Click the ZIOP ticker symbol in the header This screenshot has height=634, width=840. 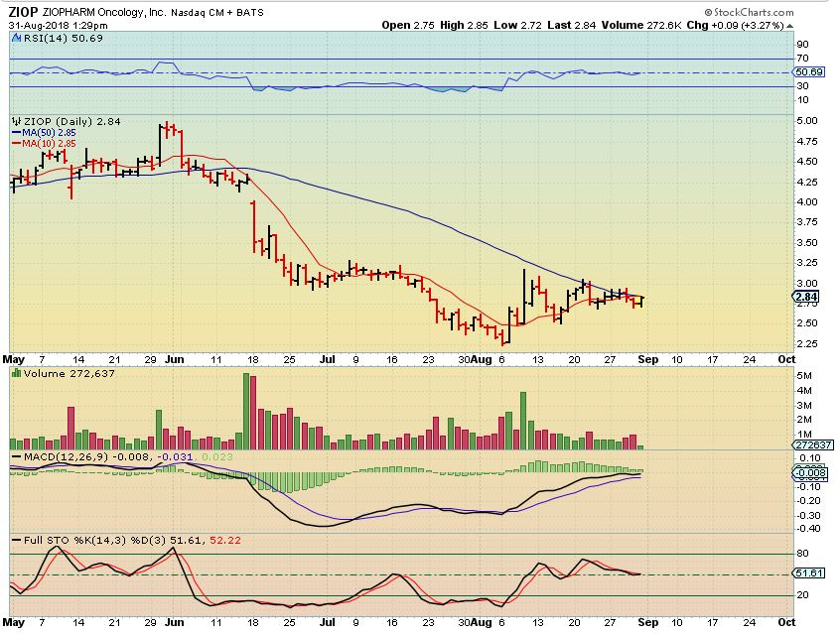pos(23,12)
